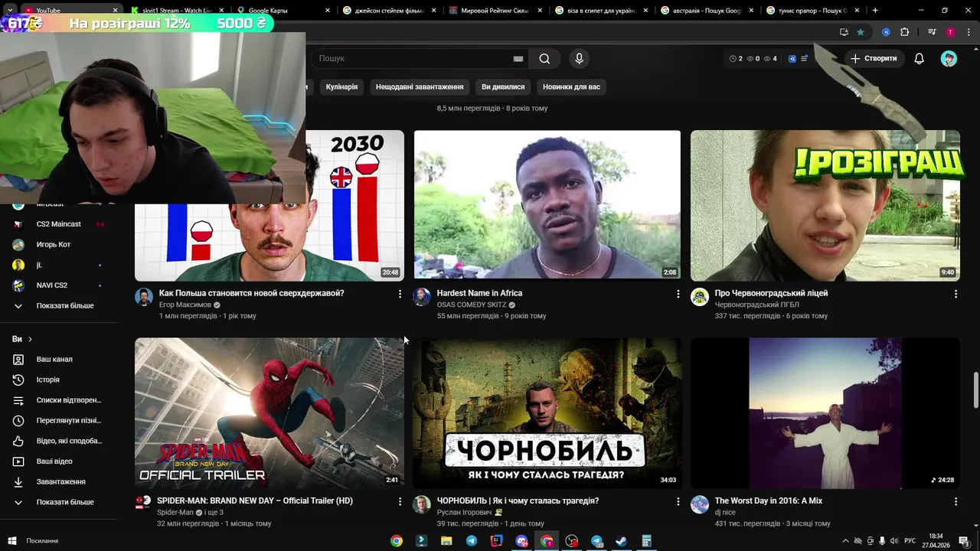Open the YouTube account avatar menu
980x551 pixels.
949,58
